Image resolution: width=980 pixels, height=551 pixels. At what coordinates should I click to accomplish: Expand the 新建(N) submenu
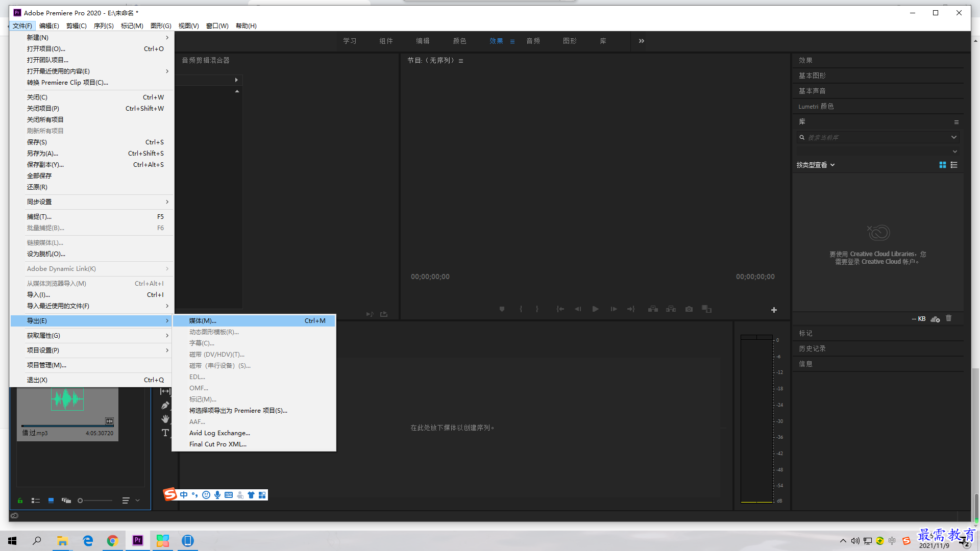pos(92,37)
